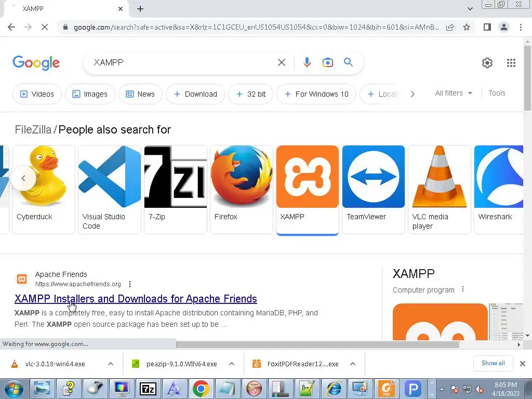Switch to Images results
The height and width of the screenshot is (399, 532).
(x=90, y=94)
